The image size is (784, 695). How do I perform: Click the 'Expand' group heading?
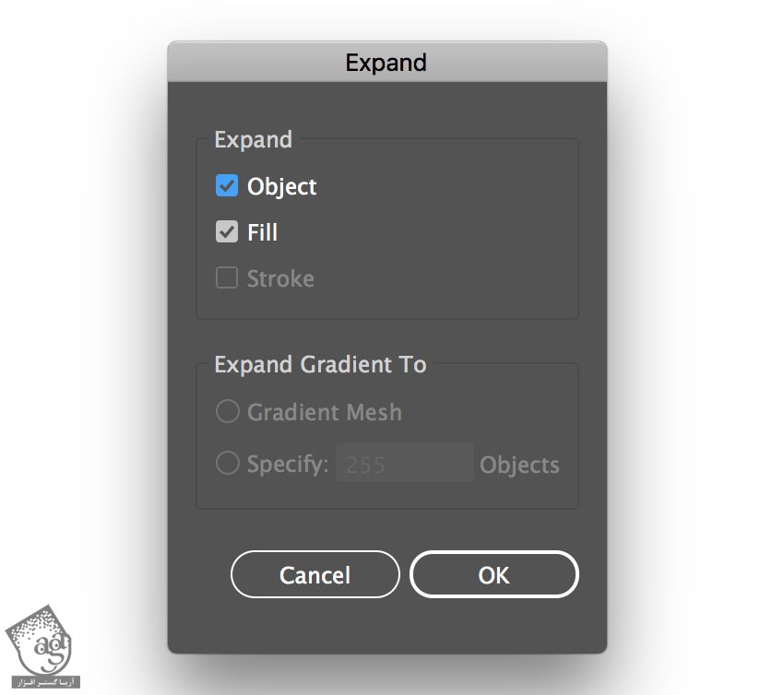pos(253,140)
